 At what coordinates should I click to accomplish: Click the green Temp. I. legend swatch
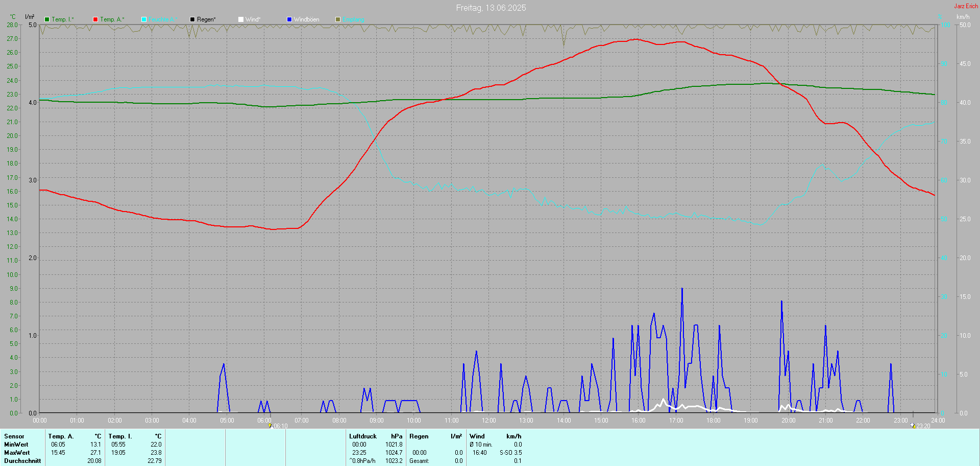(x=47, y=19)
